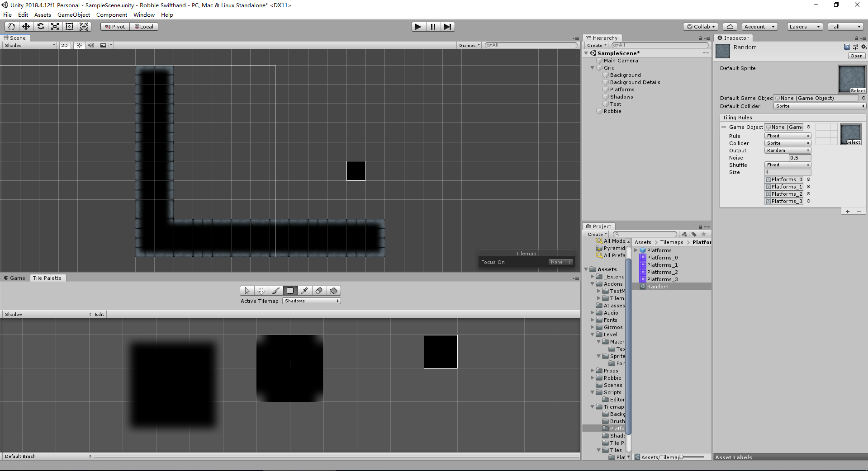Open scene effects image dropdown
Screen dimensions: 868x471
106,45
